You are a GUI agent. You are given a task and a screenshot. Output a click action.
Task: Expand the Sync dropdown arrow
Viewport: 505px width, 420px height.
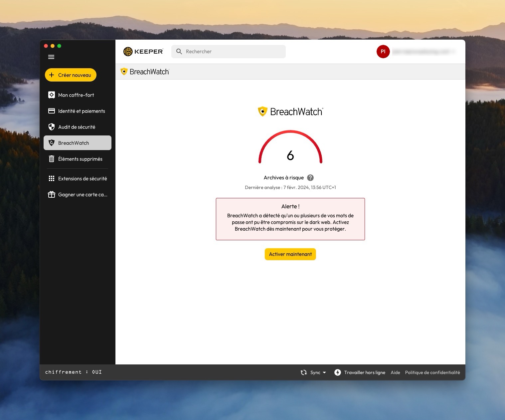tap(324, 373)
